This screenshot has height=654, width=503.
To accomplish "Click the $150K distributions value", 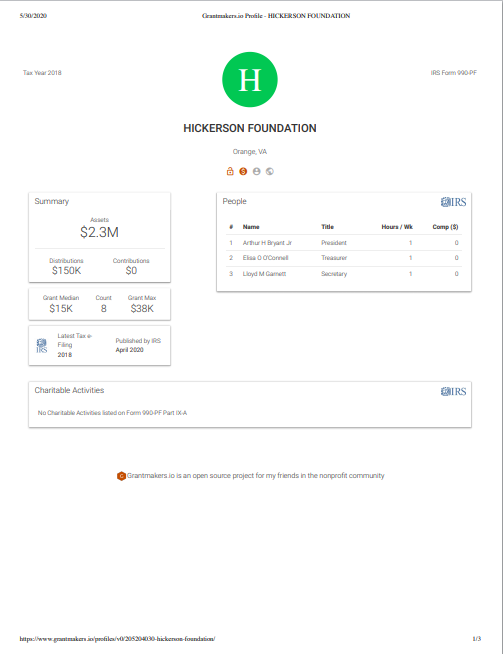I will coord(66,271).
